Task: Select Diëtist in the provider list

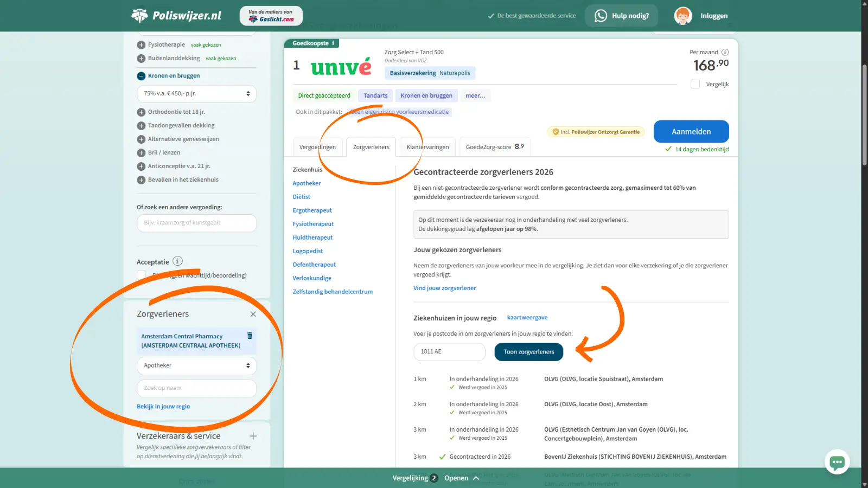Action: pos(302,197)
